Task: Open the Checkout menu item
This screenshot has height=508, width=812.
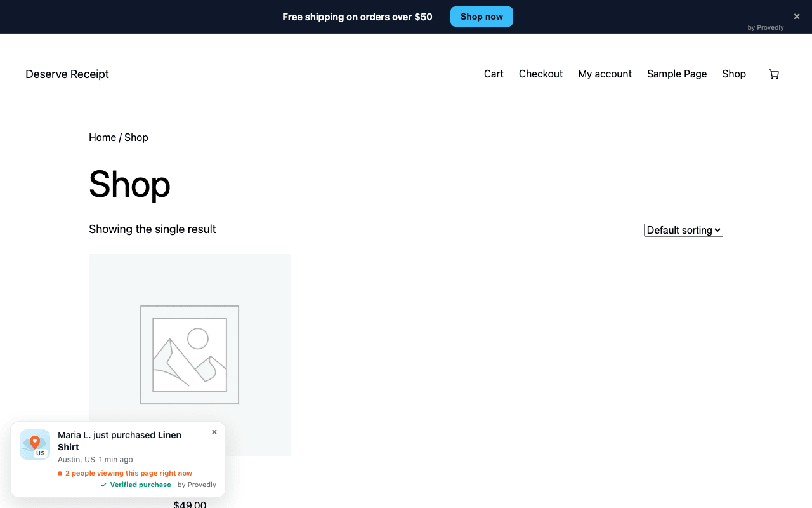Action: [x=540, y=74]
